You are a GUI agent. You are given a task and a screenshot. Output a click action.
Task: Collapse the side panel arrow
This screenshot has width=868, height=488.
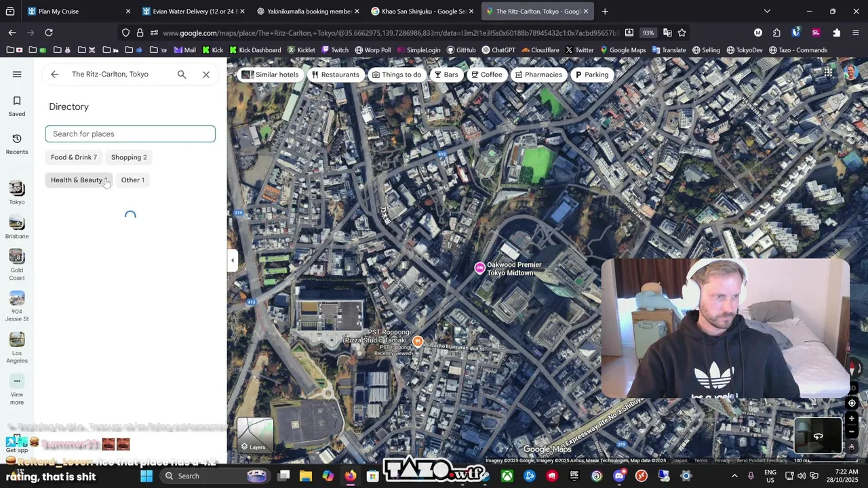(233, 260)
